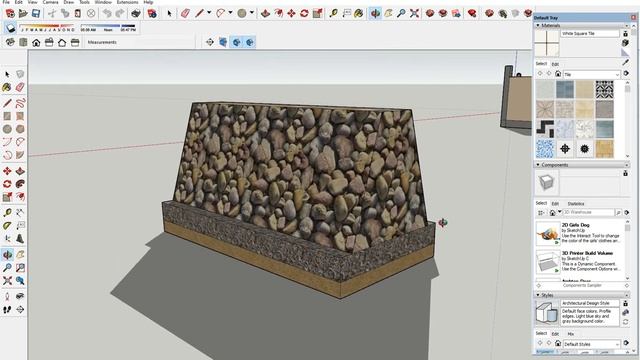The height and width of the screenshot is (360, 640).
Task: Select the Zoom magnifier in top toolbar
Action: click(x=401, y=13)
